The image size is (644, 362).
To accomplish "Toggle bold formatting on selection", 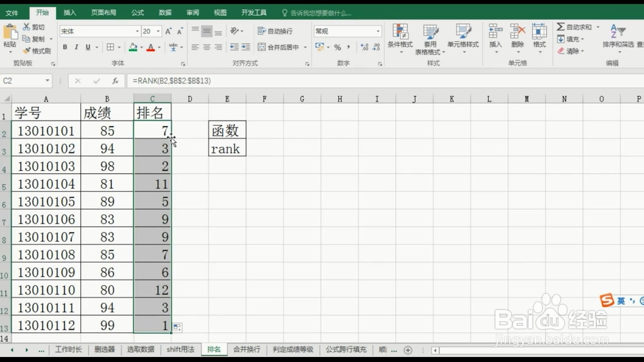I will tap(65, 47).
